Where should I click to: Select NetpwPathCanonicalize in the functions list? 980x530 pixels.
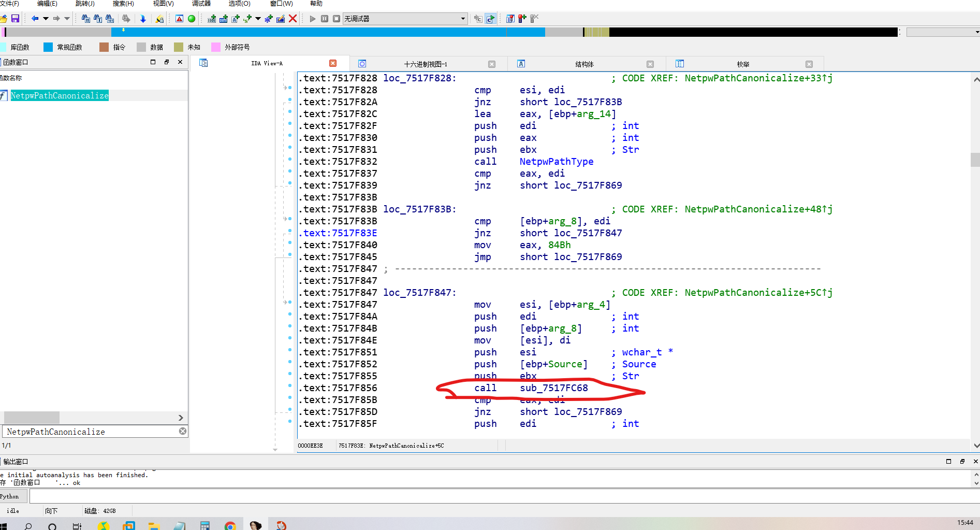60,95
